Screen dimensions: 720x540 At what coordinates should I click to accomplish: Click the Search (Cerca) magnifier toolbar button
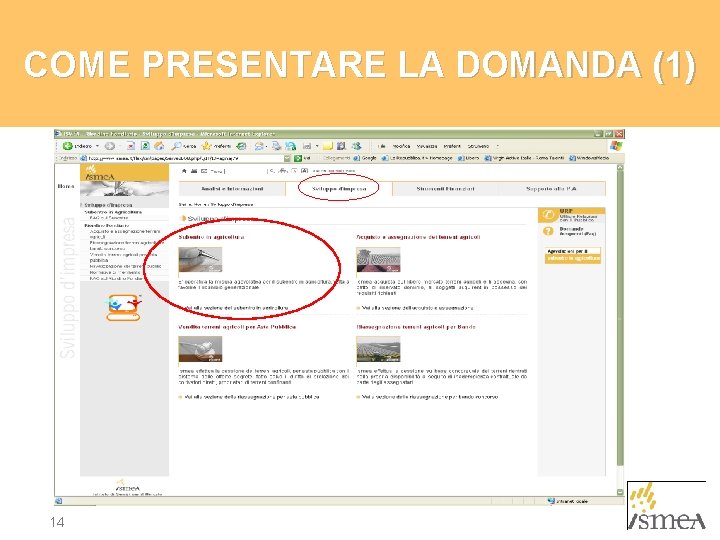[184, 146]
